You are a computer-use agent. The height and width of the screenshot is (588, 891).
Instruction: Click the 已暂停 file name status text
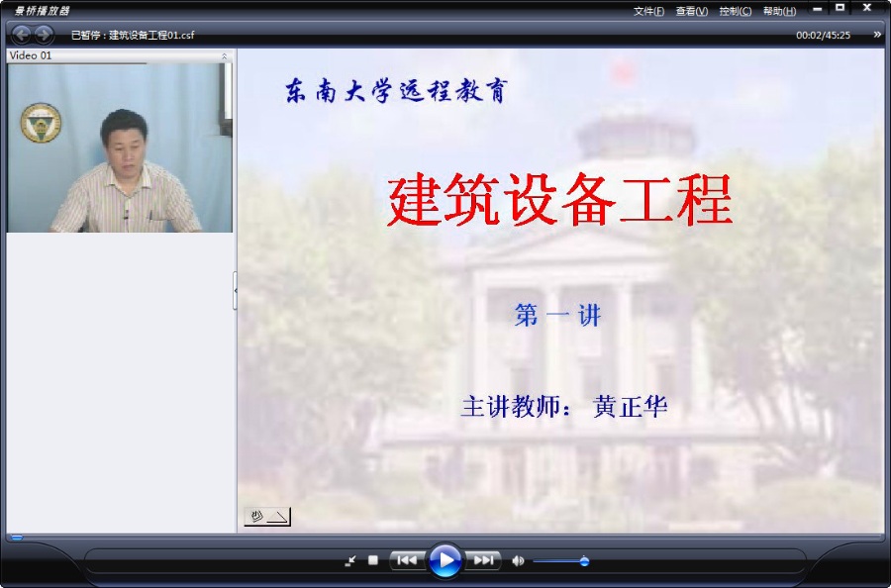133,36
